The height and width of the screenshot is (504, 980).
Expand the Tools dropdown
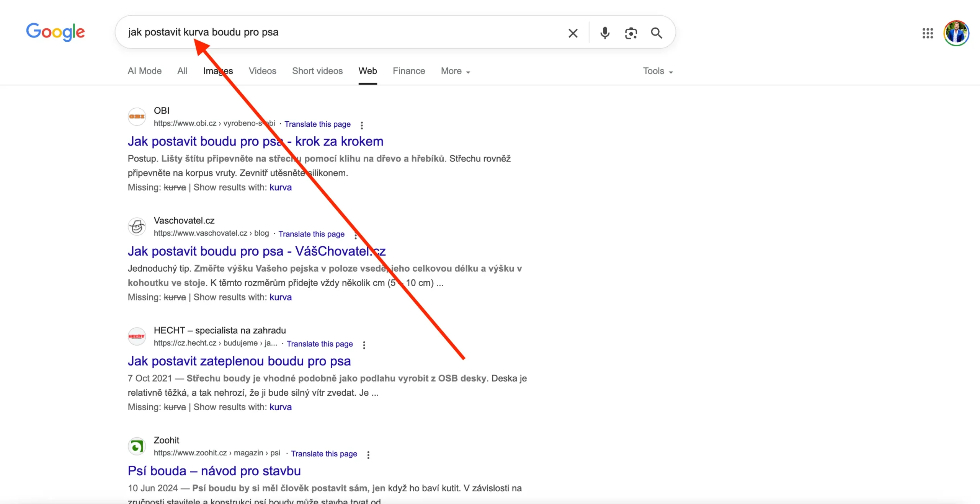pos(657,71)
